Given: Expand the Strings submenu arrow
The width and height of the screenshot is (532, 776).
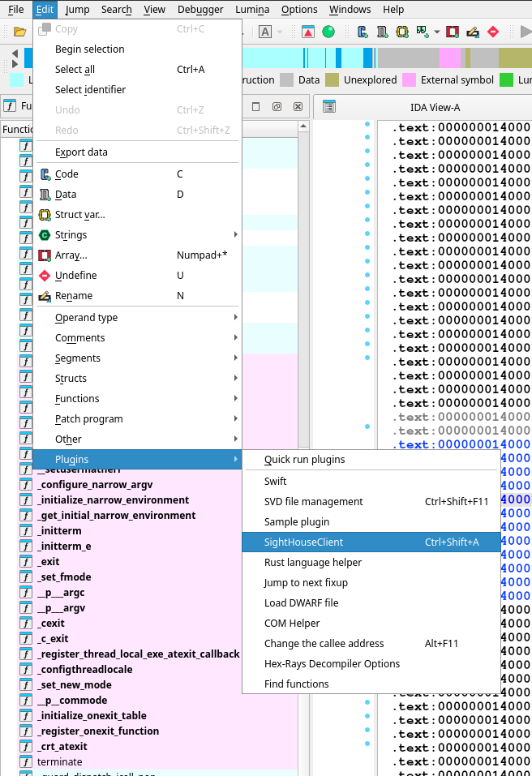Looking at the screenshot, I should pyautogui.click(x=235, y=234).
